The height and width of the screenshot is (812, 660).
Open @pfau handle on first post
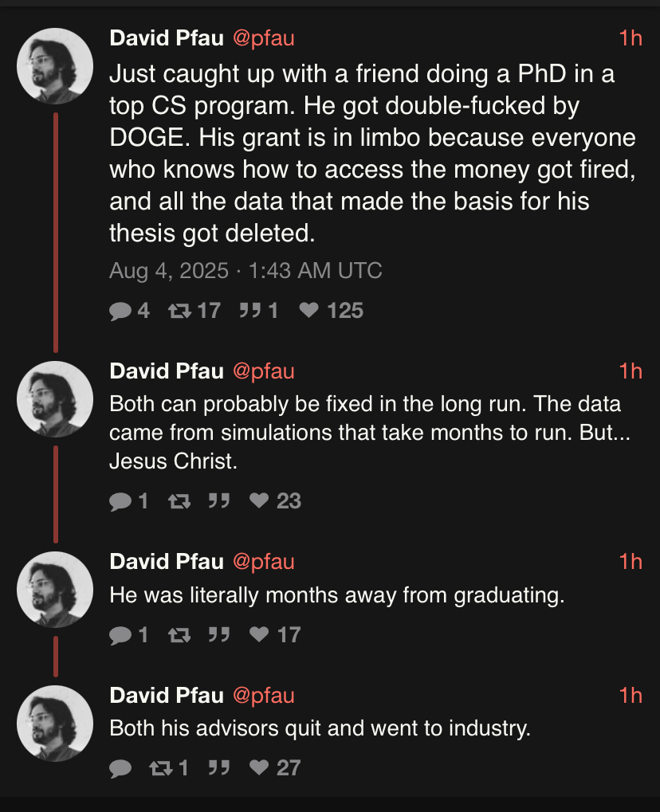pyautogui.click(x=263, y=37)
